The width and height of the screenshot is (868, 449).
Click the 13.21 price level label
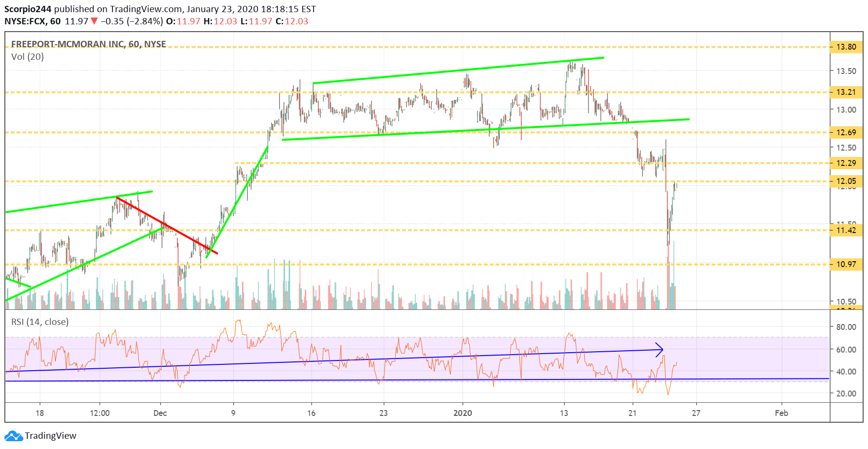pyautogui.click(x=846, y=92)
